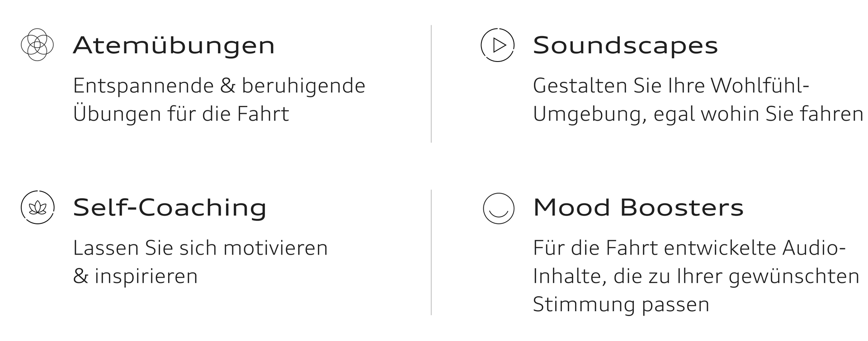The image size is (868, 341).
Task: Click the play-circle Soundscapes icon
Action: 498,45
